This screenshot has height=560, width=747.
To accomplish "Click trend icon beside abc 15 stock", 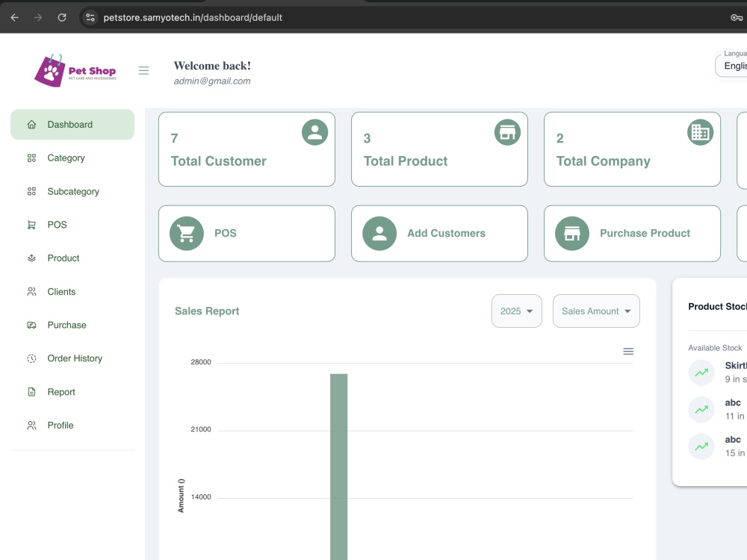I will [701, 447].
